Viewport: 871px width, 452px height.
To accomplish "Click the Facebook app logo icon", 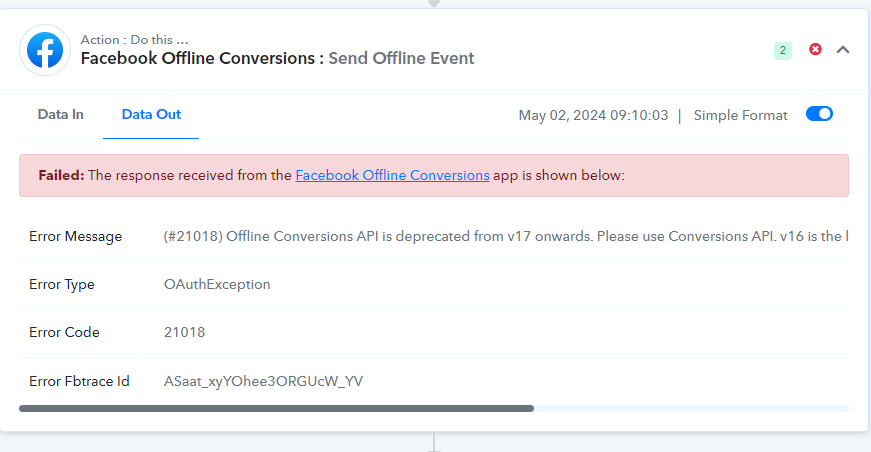I will [45, 50].
